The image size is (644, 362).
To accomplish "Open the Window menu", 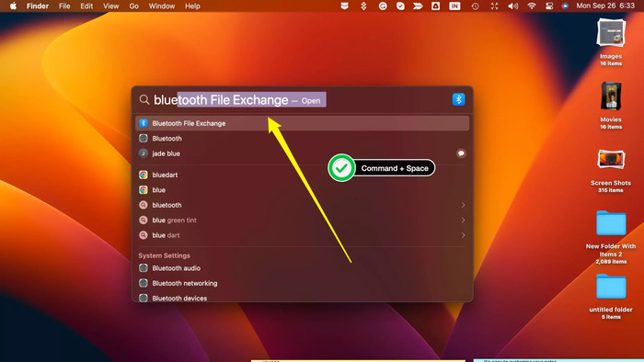I will click(x=161, y=6).
